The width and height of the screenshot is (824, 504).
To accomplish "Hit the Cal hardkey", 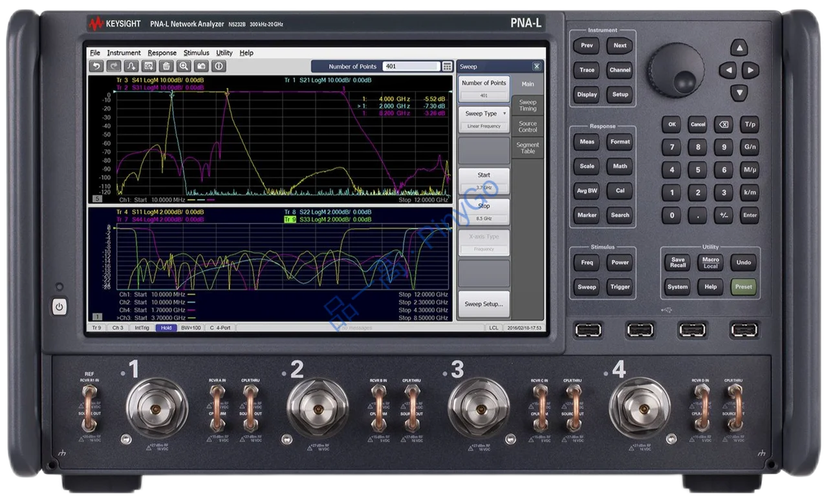I will (x=620, y=191).
